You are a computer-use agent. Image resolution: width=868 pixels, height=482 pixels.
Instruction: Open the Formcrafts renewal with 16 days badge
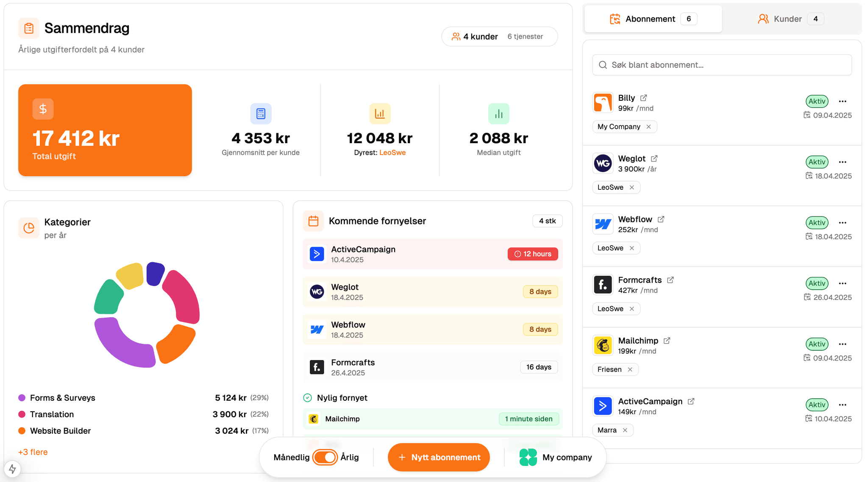click(x=433, y=367)
